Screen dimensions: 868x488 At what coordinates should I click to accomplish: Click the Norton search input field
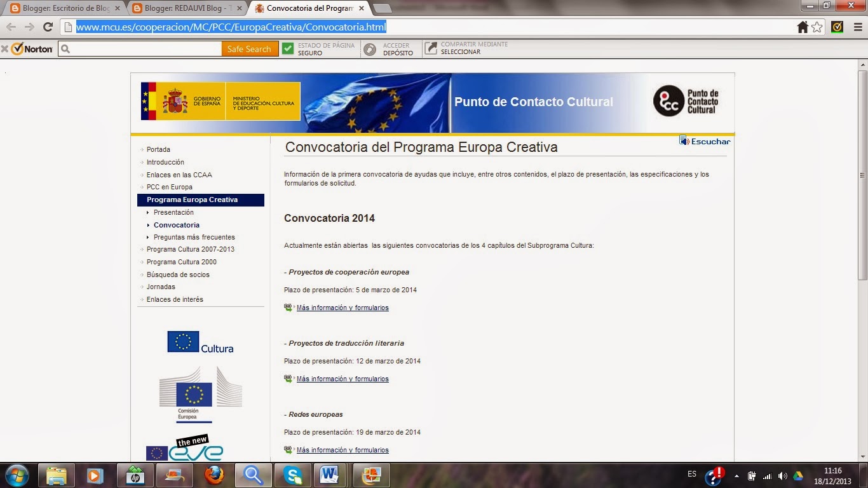point(140,49)
